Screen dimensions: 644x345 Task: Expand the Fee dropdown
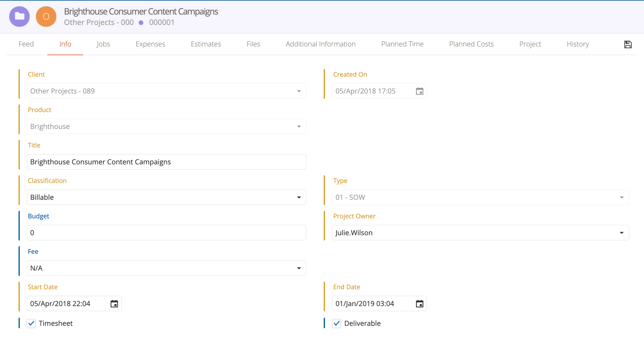(299, 268)
